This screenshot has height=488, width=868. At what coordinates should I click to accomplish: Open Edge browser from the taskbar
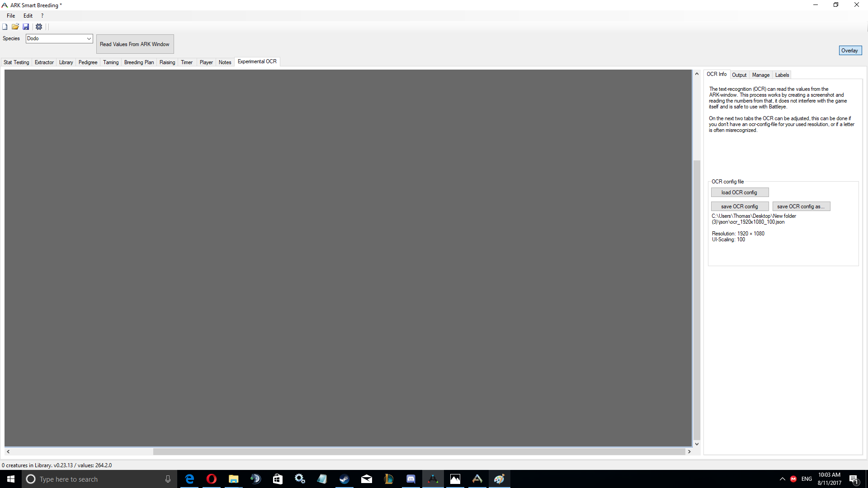point(189,479)
